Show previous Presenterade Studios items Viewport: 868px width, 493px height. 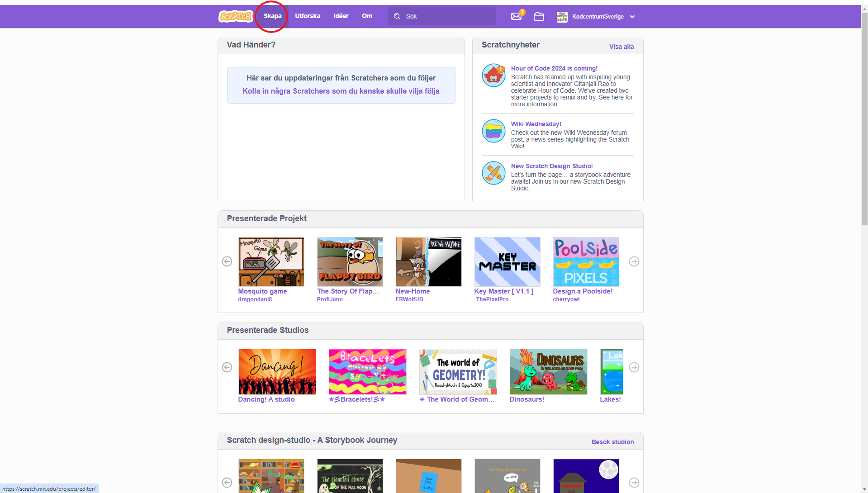[227, 367]
